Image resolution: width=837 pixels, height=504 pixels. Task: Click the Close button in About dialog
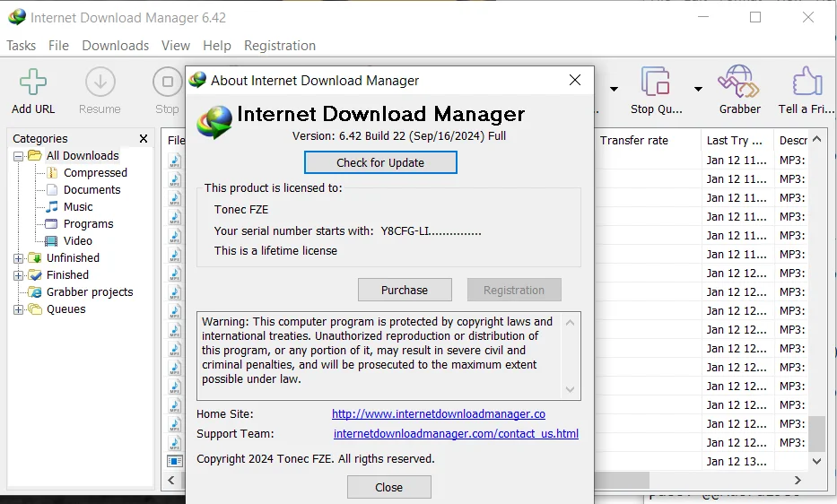click(388, 488)
